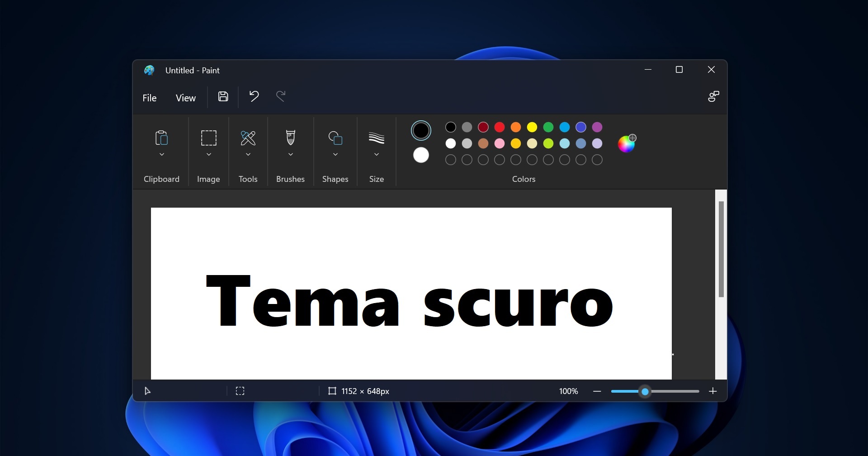
Task: Maximize the Paint window
Action: coord(679,70)
